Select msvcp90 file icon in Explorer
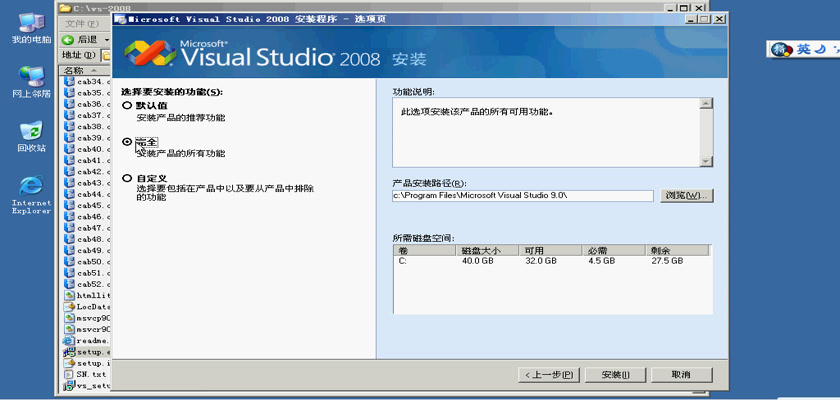The image size is (840, 400). (x=69, y=318)
